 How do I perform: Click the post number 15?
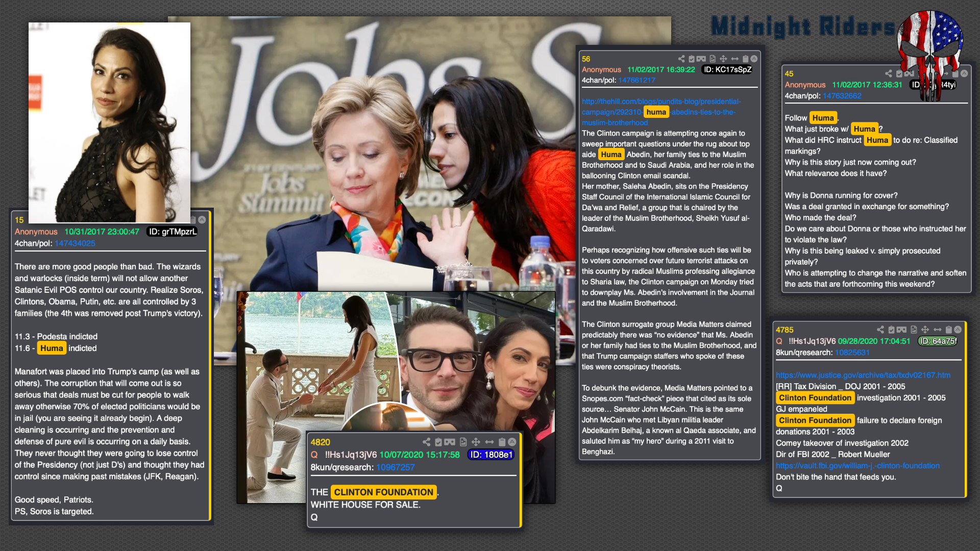(19, 220)
